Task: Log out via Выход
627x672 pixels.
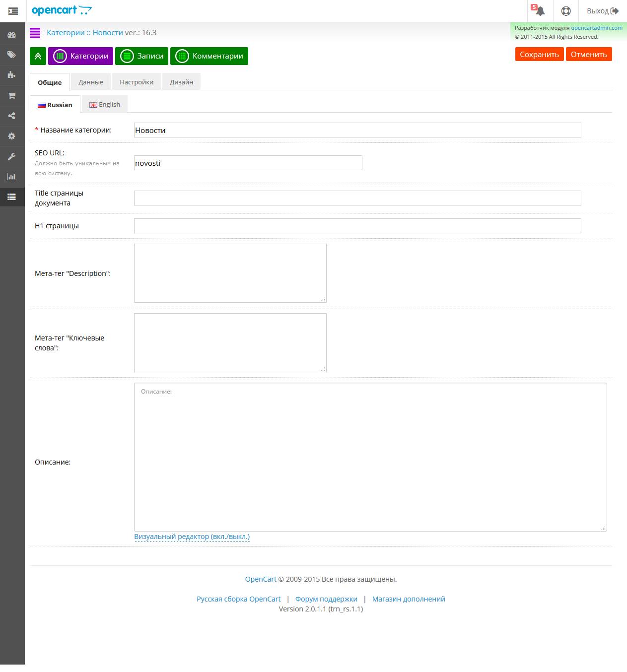Action: (x=603, y=11)
